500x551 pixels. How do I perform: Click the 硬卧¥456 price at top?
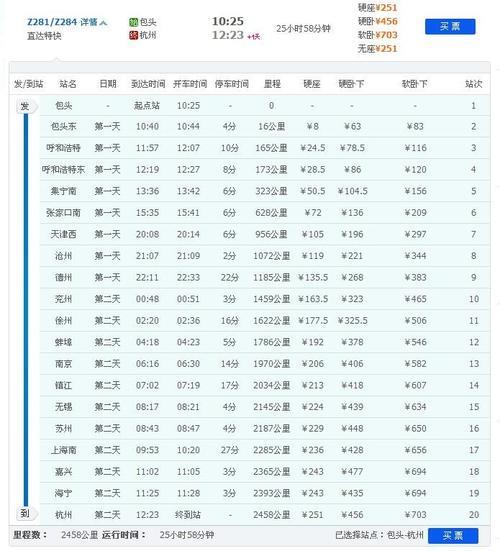[x=377, y=21]
